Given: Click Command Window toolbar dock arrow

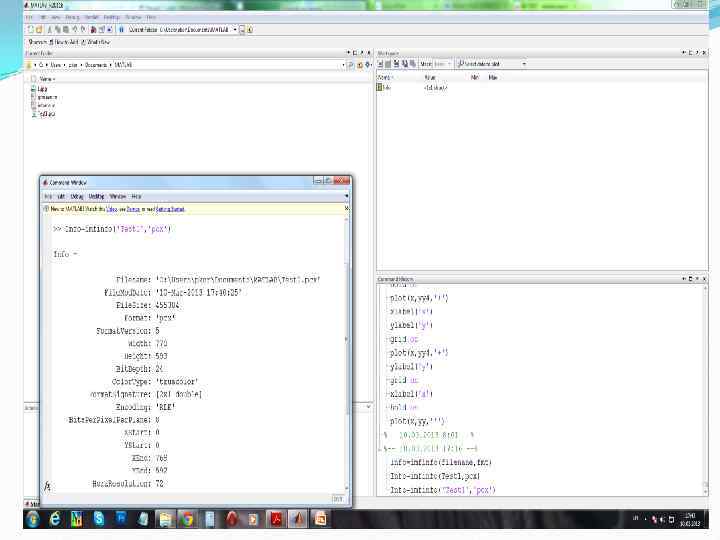Looking at the screenshot, I should click(346, 196).
